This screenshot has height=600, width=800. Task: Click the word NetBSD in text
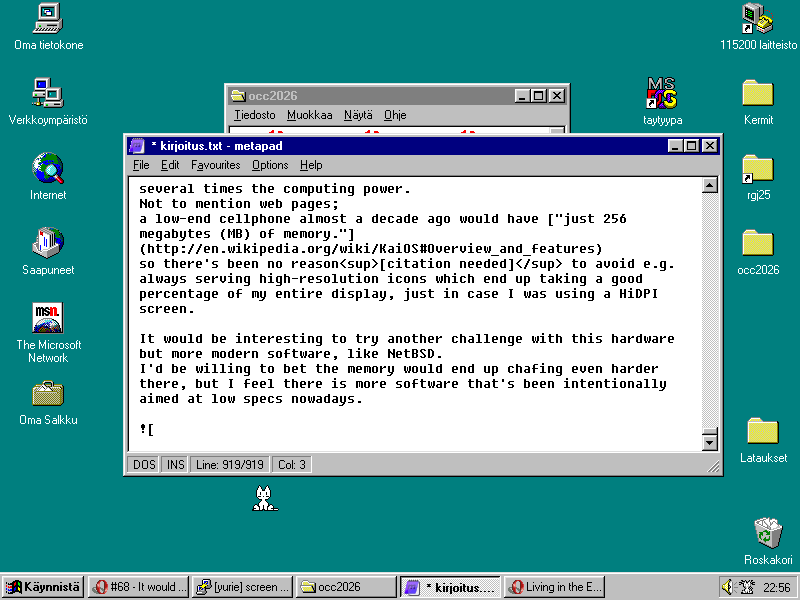pos(411,354)
